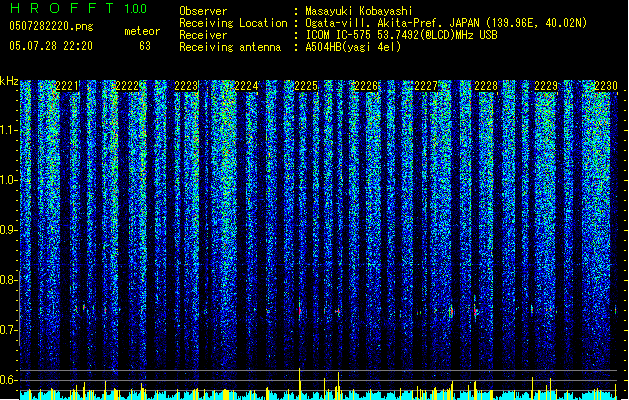Click the 2228 time marker
This screenshot has height=400, width=629.
tap(486, 86)
